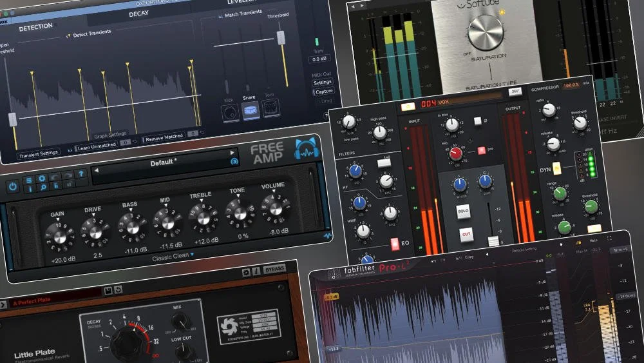Image resolution: width=644 pixels, height=363 pixels.
Task: Click the Remove Matched button
Action: [x=164, y=138]
